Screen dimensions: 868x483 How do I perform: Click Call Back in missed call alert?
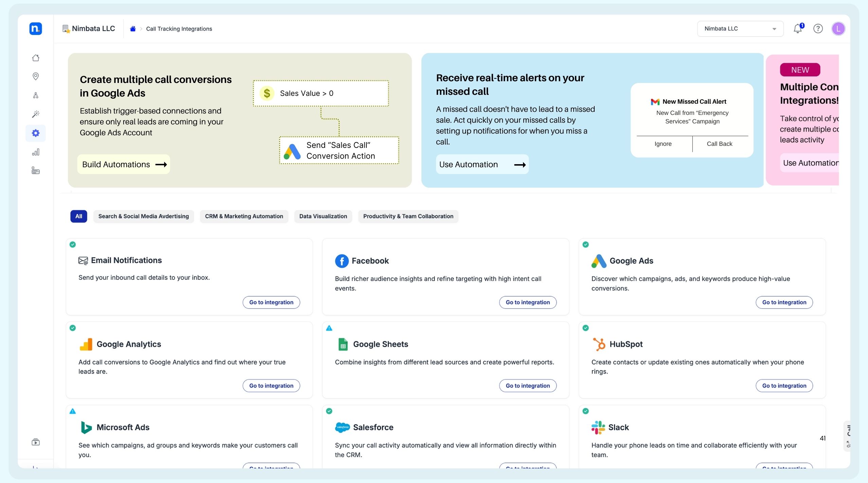[719, 144]
